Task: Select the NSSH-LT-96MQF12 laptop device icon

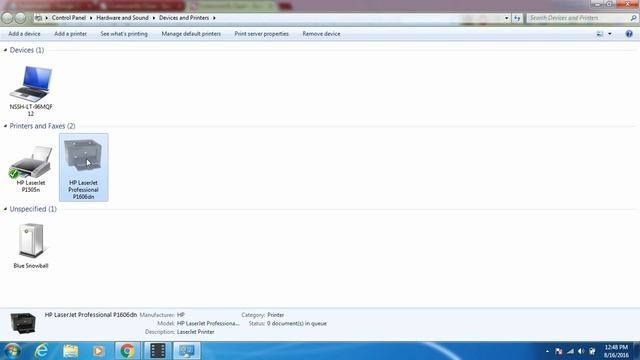Action: [x=31, y=84]
